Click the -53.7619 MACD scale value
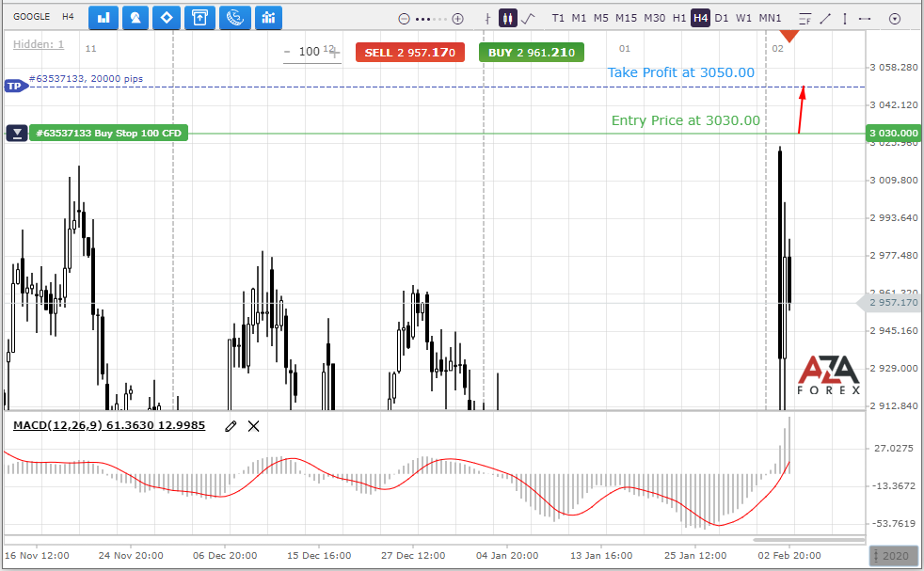Viewport: 924px width, 571px height. coord(893,523)
